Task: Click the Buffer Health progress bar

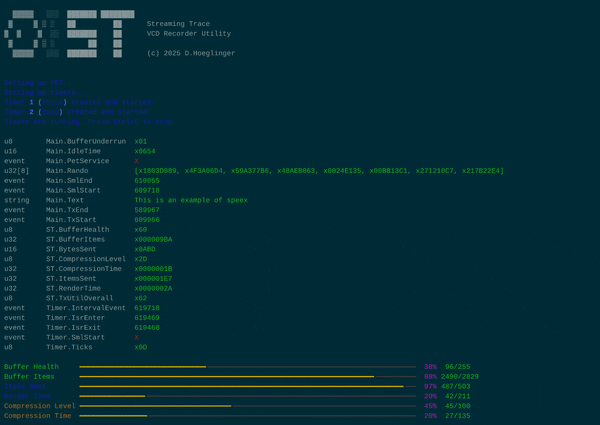Action: coord(247,367)
